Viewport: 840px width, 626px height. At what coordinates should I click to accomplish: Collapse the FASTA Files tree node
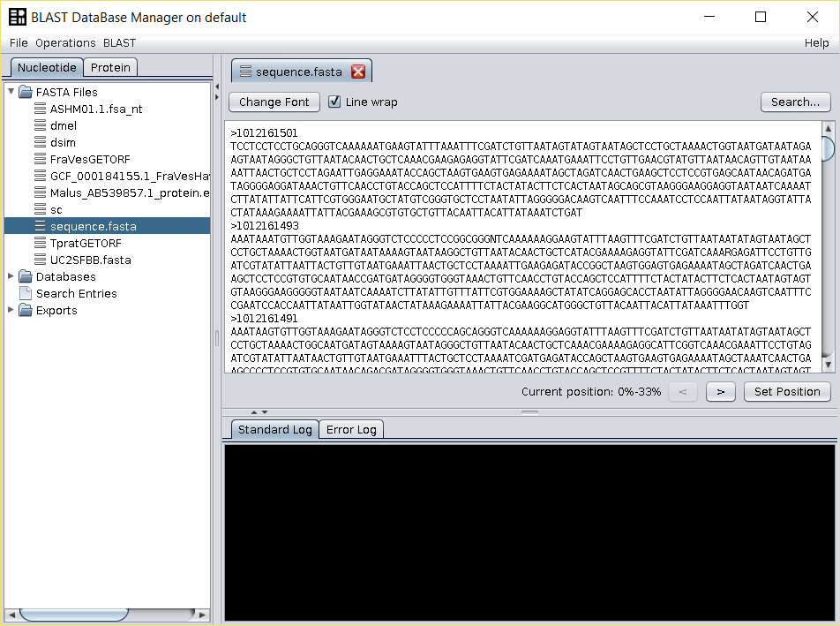pos(11,92)
